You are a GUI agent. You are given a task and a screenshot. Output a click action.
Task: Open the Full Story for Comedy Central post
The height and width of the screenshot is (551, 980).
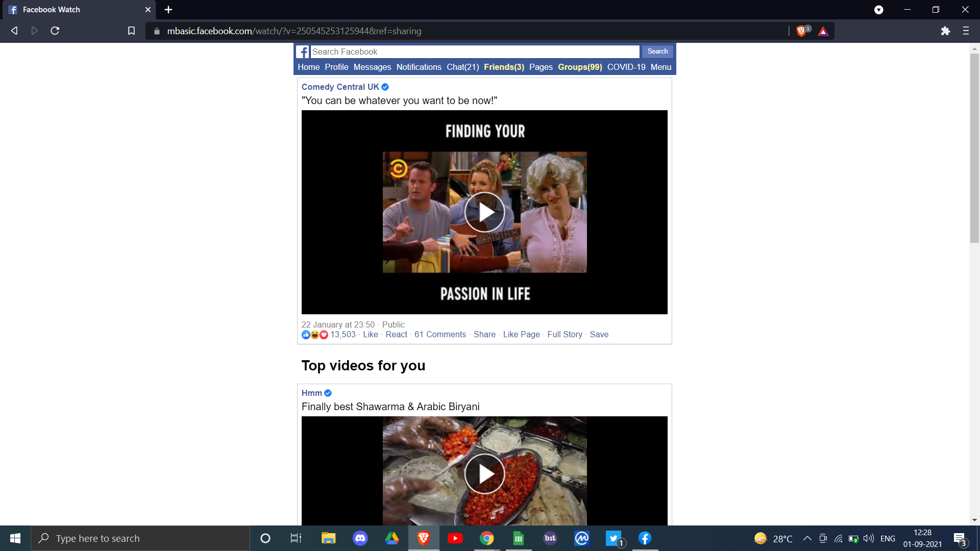tap(565, 334)
